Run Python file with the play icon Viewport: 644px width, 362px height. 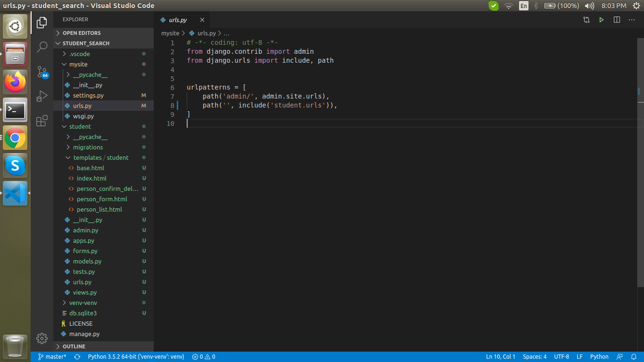tap(602, 20)
